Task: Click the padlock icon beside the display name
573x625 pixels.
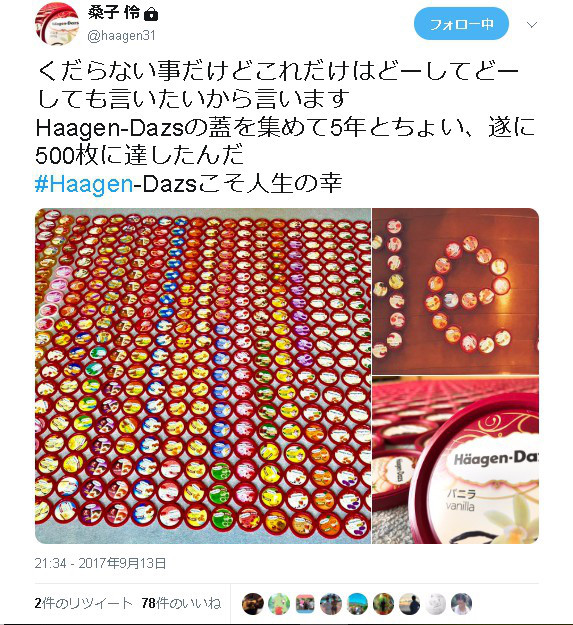Action: (x=151, y=15)
